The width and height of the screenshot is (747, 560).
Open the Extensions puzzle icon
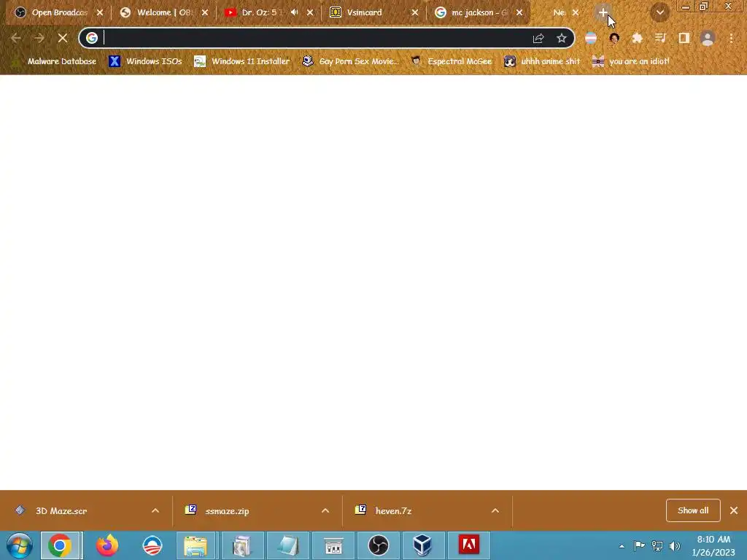click(637, 38)
